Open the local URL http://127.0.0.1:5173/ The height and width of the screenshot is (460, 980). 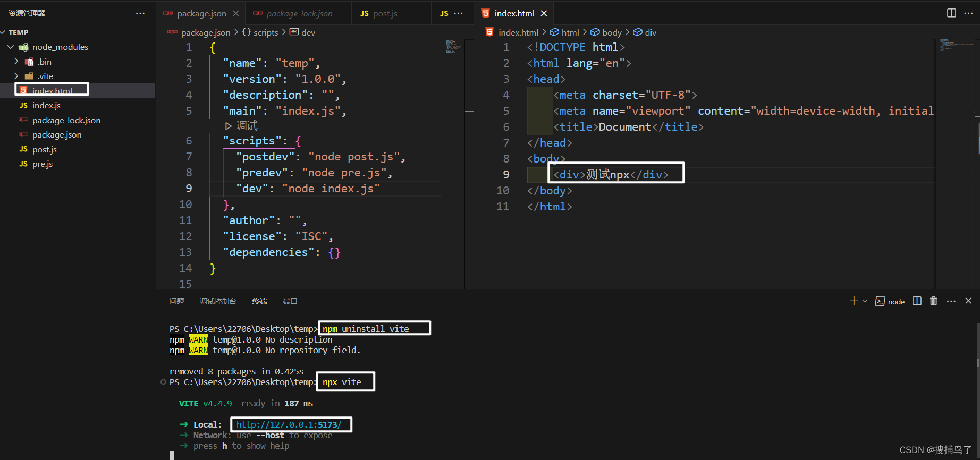(289, 424)
